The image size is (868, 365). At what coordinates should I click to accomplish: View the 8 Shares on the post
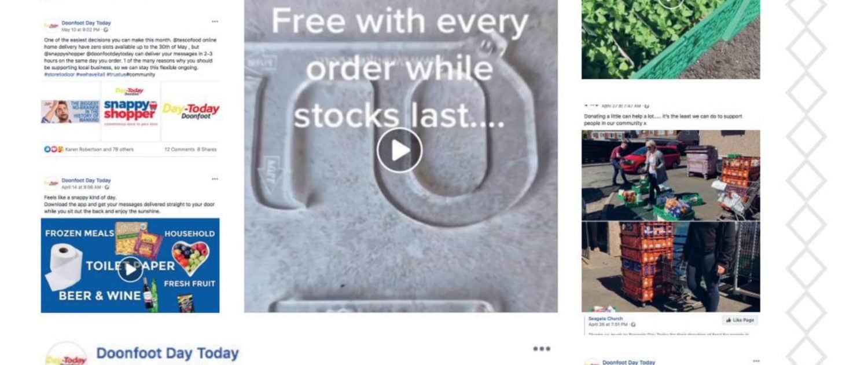click(207, 149)
